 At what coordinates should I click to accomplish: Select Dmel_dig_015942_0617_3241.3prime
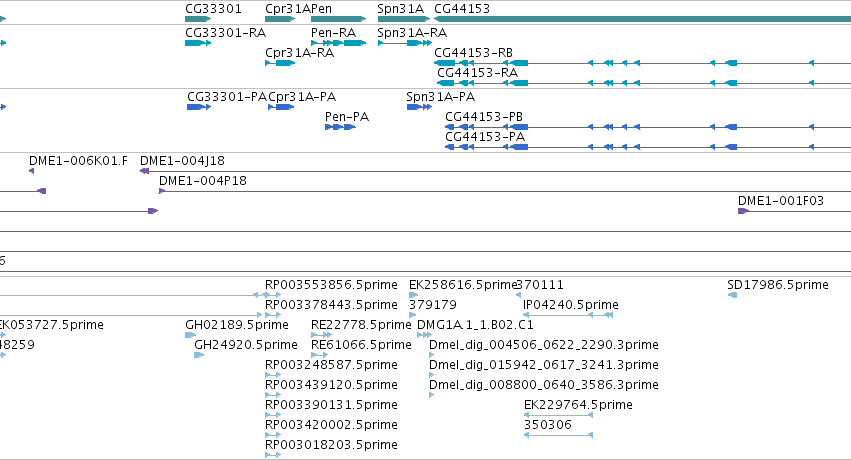tap(431, 375)
